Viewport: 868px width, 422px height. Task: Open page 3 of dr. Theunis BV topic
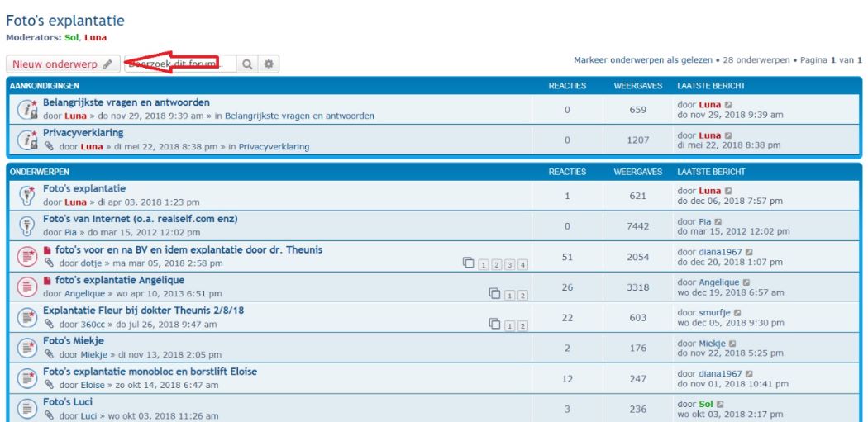click(x=510, y=263)
